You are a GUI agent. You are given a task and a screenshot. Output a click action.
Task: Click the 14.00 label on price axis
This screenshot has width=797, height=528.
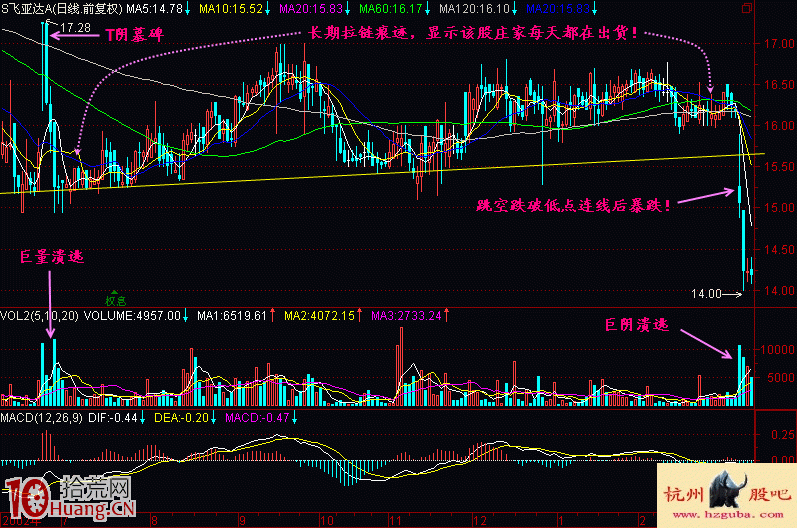(780, 290)
